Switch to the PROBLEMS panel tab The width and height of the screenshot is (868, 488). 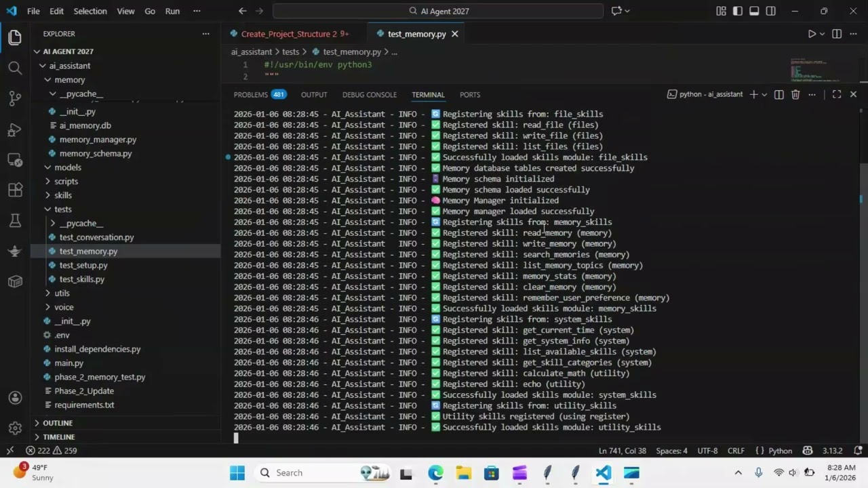(x=260, y=94)
